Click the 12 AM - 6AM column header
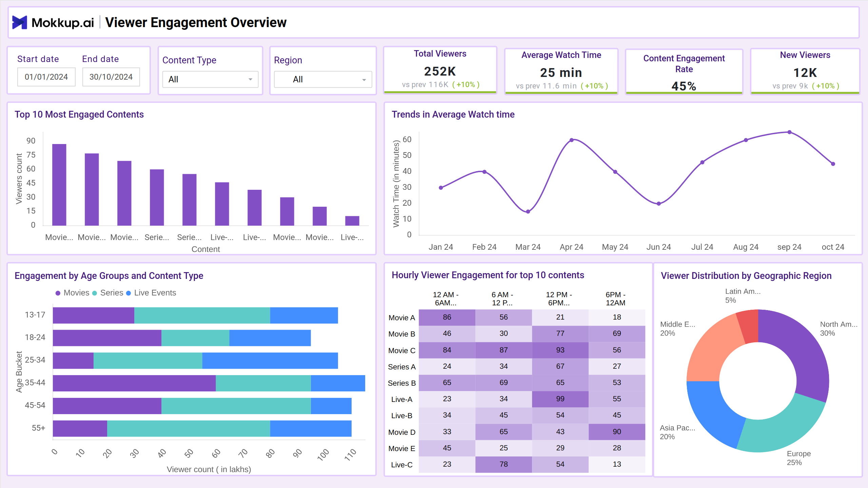 446,299
